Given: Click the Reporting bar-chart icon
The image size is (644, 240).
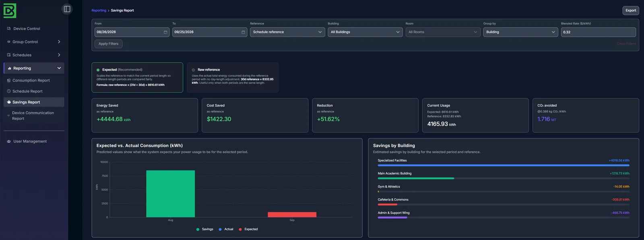Looking at the screenshot, I should point(10,68).
